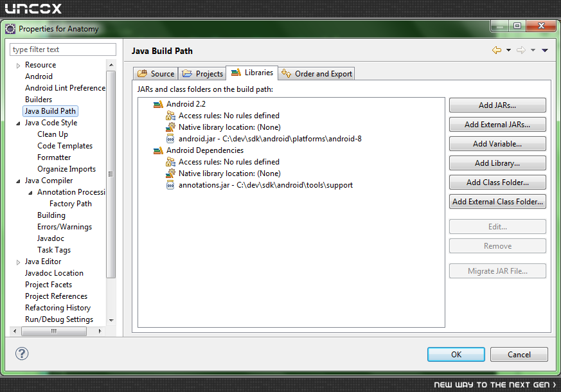
Task: Click Access rules icon under Android 2.2
Action: click(x=170, y=116)
